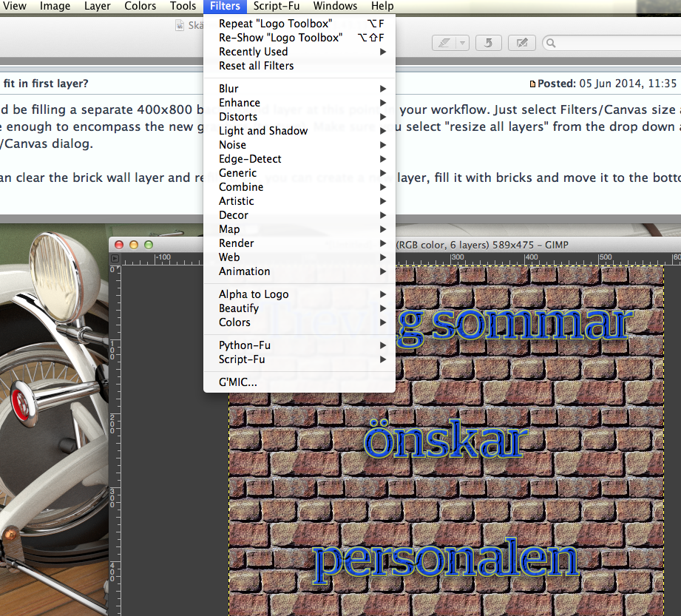
Task: Open the Tools menu in the menu bar
Action: click(183, 6)
